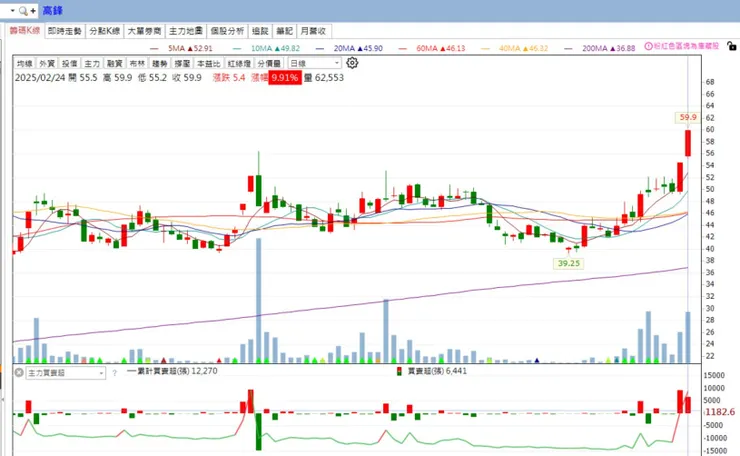Expand the 主力買賣超 indicator dropdown
The image size is (740, 456).
[x=101, y=373]
